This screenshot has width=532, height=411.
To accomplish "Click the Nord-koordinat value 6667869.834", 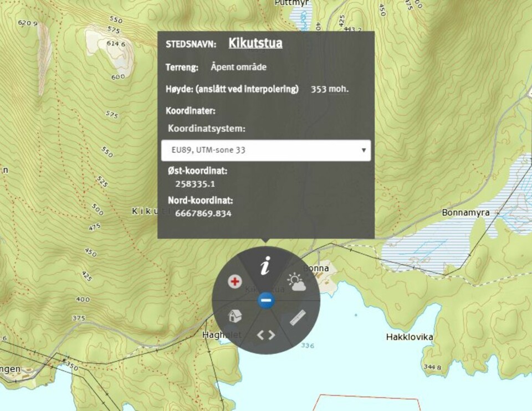I will click(x=203, y=213).
